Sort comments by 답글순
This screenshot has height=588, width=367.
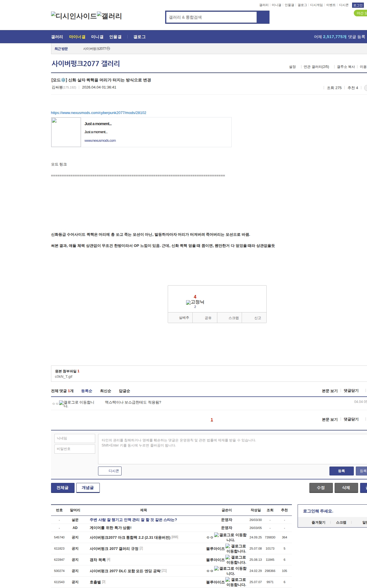[124, 391]
